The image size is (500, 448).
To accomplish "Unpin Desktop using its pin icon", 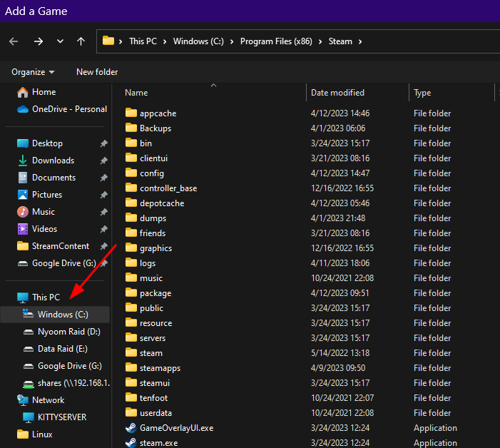I will [x=103, y=143].
